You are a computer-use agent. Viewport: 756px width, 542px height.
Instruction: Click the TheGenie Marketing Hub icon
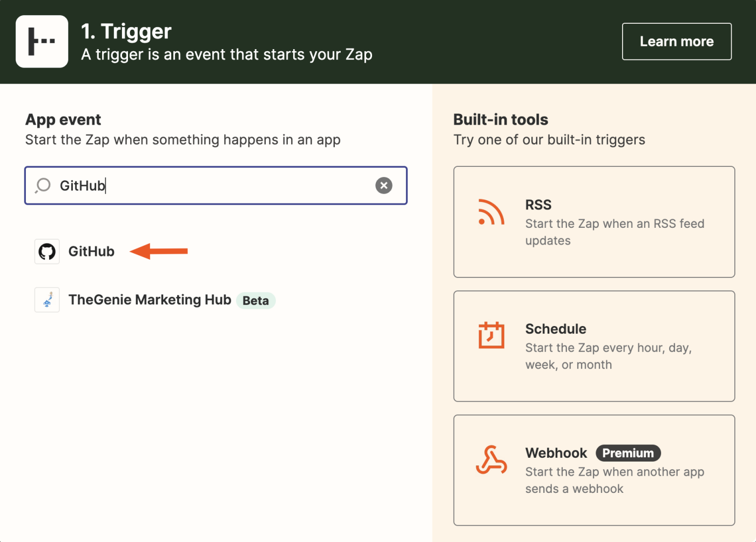[x=47, y=300]
